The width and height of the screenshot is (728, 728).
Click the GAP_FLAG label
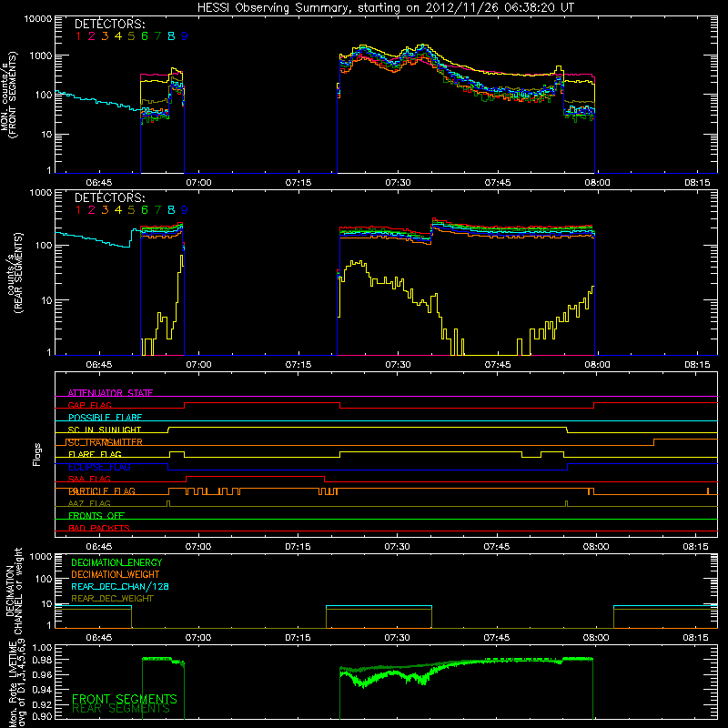(89, 405)
